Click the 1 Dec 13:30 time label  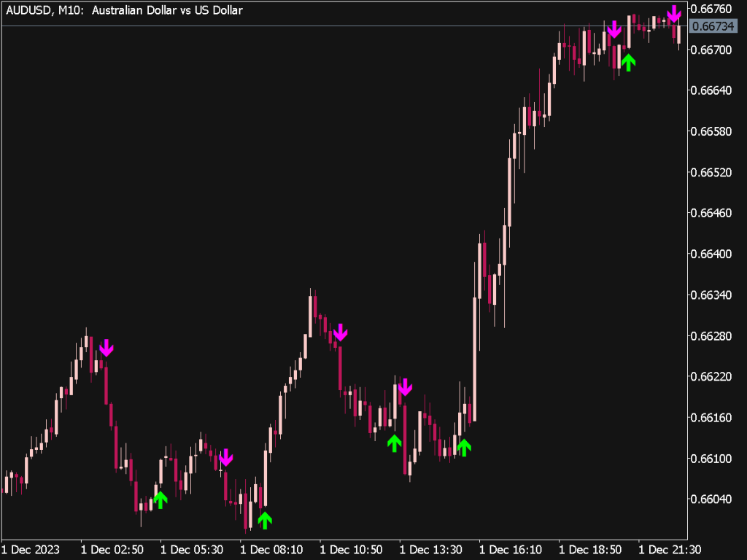(430, 550)
